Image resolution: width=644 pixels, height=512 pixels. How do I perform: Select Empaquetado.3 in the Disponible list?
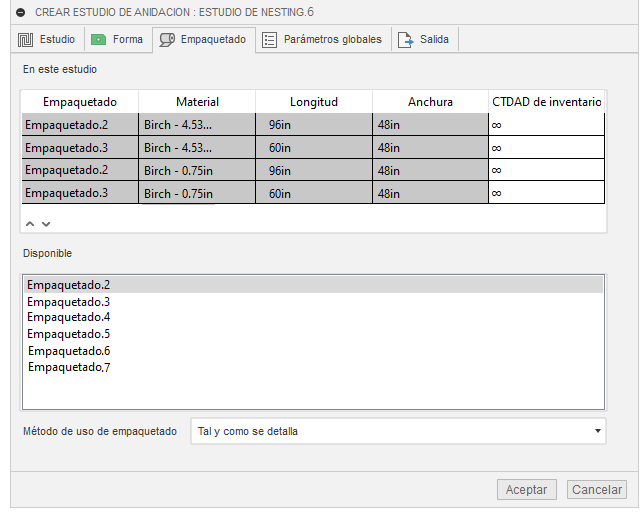click(x=313, y=302)
